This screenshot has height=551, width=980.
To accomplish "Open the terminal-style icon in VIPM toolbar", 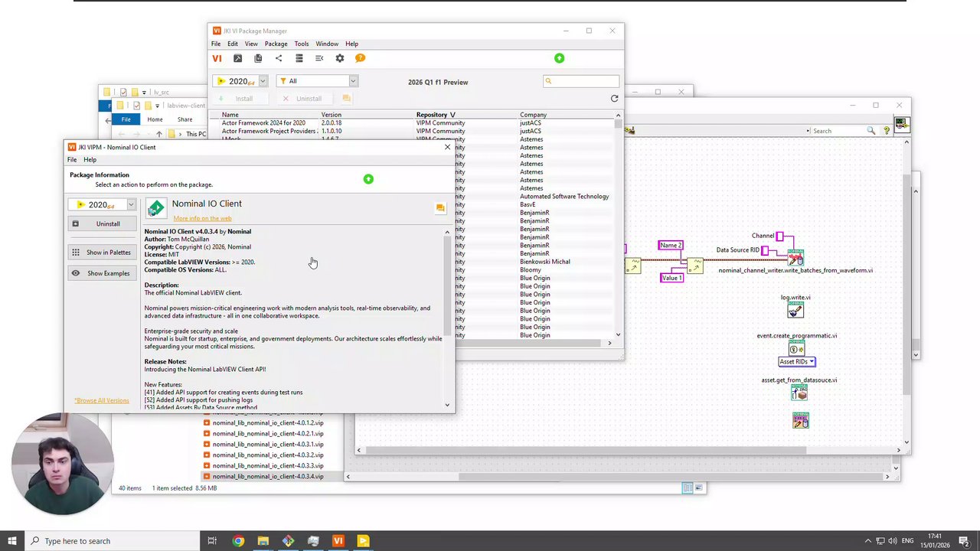I will point(237,58).
